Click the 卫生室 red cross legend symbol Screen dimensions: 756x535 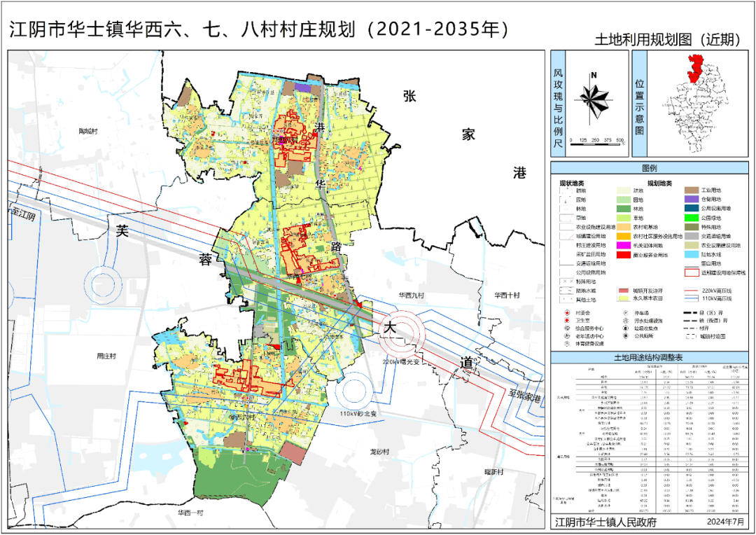(566, 321)
